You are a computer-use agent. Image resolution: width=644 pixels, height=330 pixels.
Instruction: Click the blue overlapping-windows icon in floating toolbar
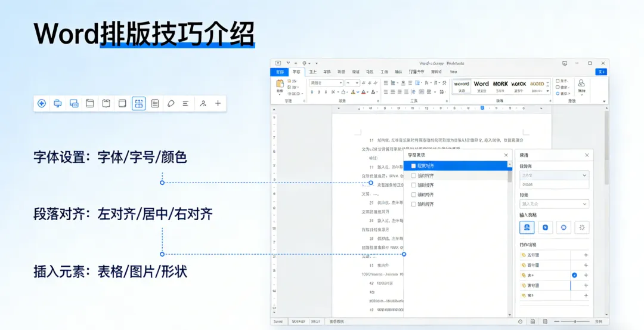click(x=74, y=104)
